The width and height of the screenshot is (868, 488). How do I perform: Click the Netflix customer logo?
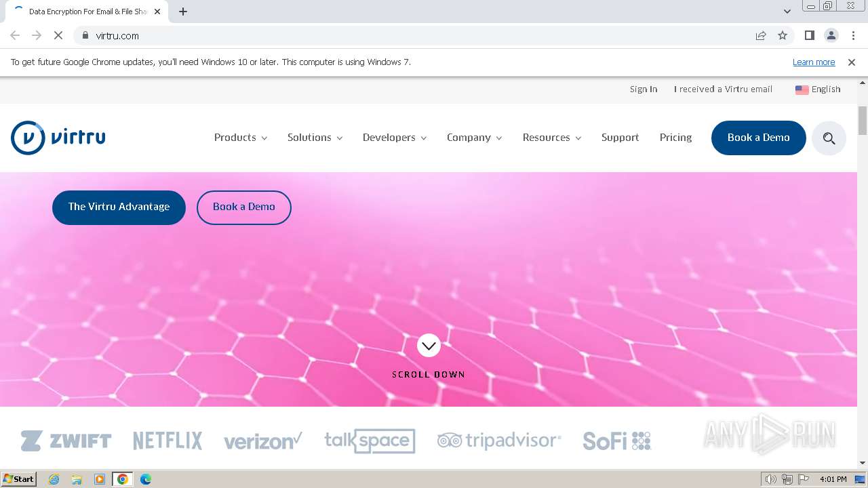(x=167, y=441)
